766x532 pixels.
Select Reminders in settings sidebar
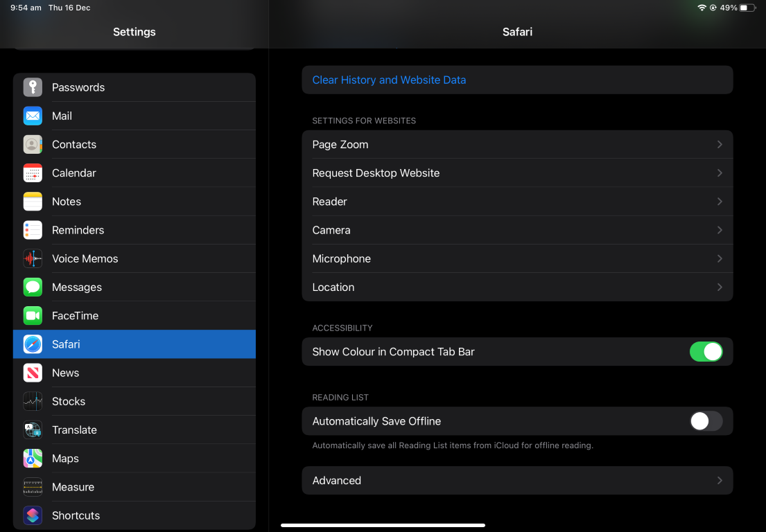(134, 230)
